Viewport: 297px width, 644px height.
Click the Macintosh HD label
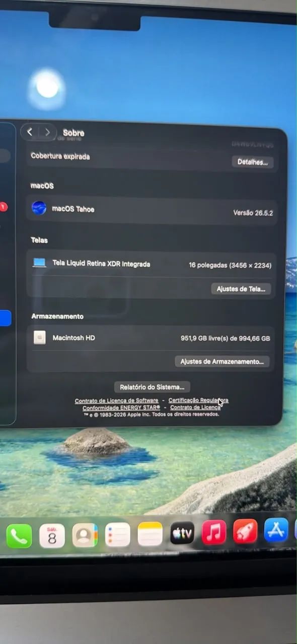(73, 338)
